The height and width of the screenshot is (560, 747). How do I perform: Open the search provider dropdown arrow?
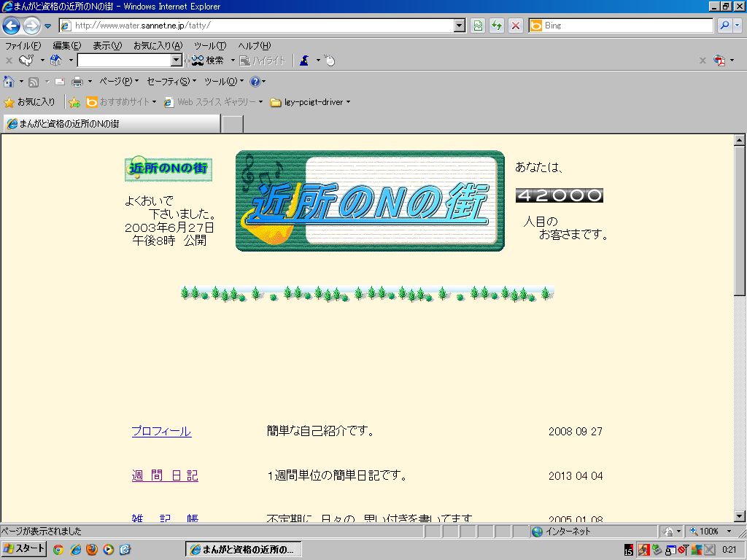737,26
